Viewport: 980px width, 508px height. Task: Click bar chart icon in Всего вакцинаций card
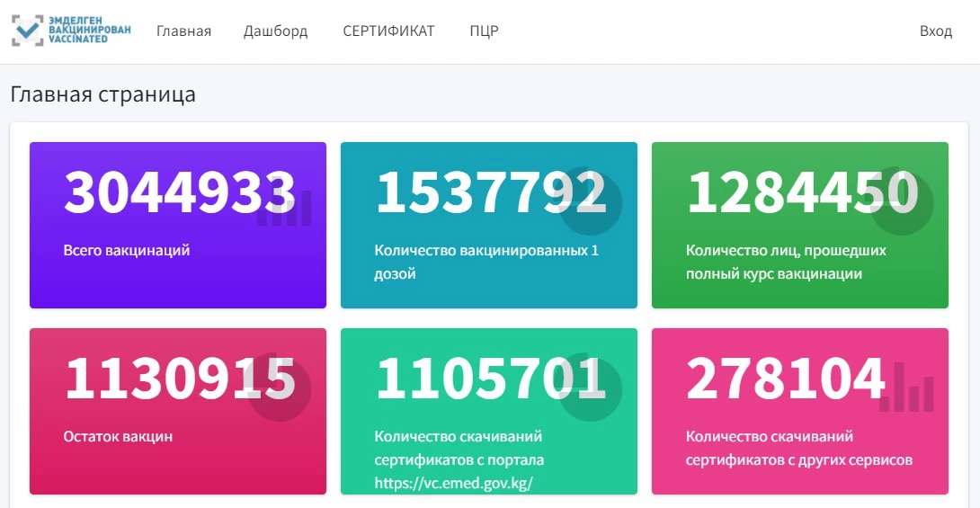tap(285, 208)
